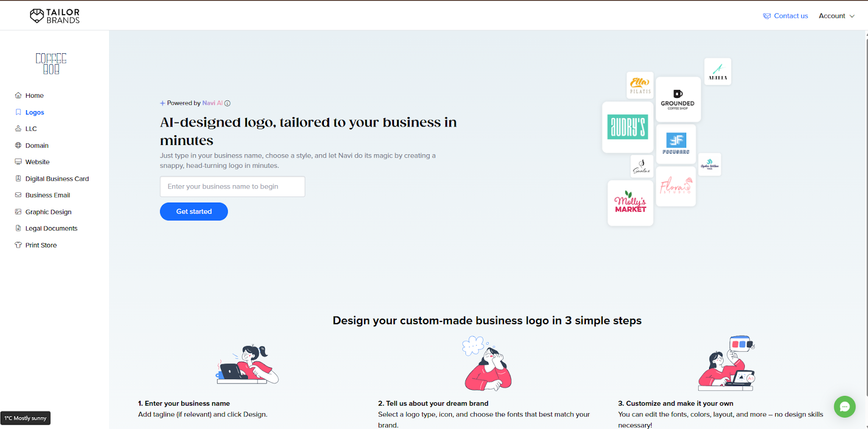Click the teal feather logo sample card

coord(718,71)
